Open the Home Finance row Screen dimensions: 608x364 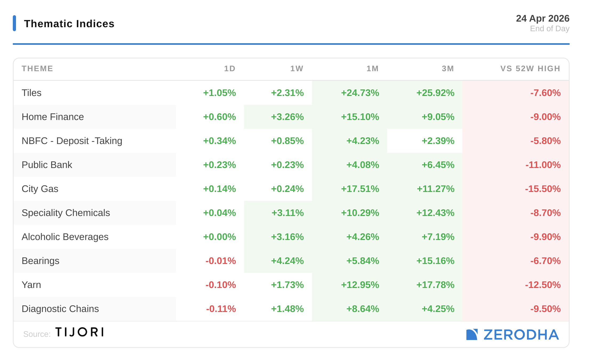tap(53, 117)
